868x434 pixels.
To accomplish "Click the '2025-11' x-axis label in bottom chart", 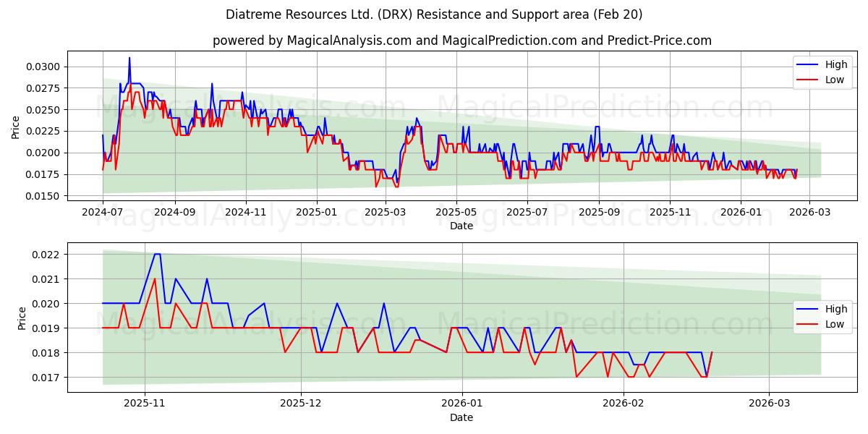I will [144, 404].
